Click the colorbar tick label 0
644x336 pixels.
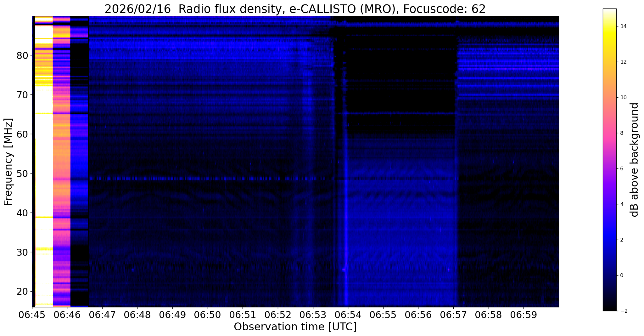tap(621, 276)
